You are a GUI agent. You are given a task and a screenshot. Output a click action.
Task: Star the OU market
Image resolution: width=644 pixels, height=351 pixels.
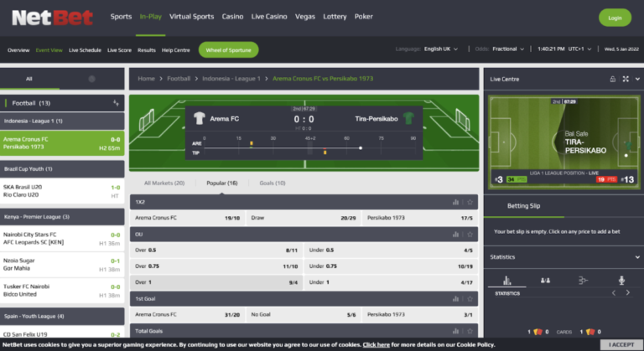pyautogui.click(x=470, y=235)
